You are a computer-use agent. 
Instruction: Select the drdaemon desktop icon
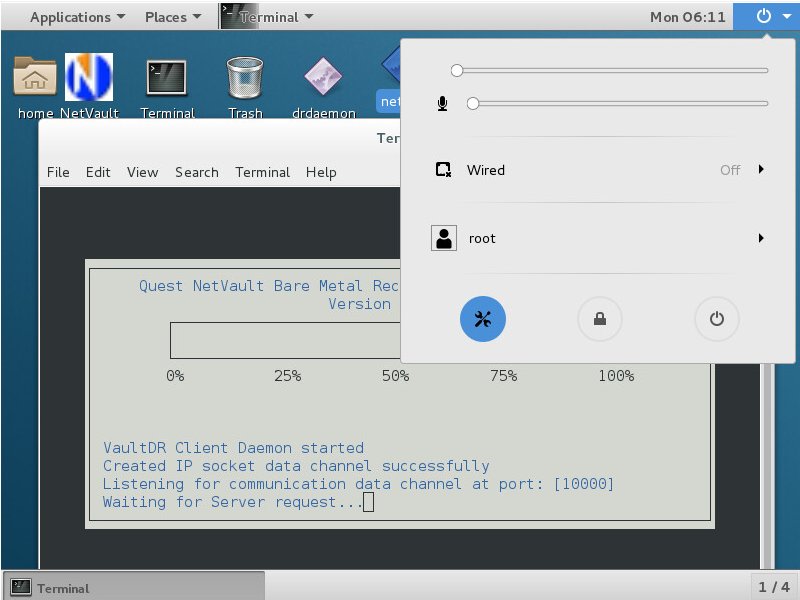pyautogui.click(x=323, y=77)
